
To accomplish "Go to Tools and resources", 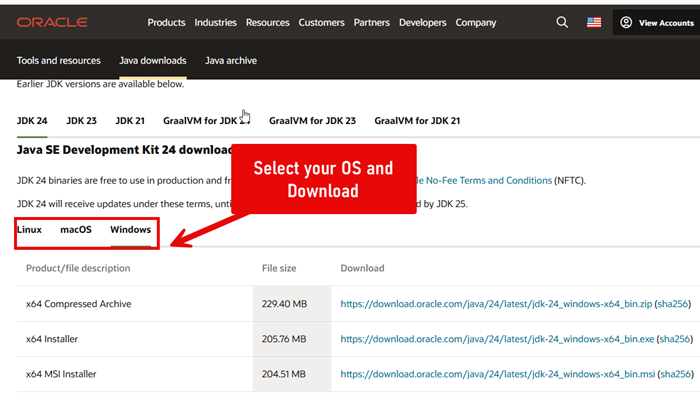I will click(x=58, y=60).
